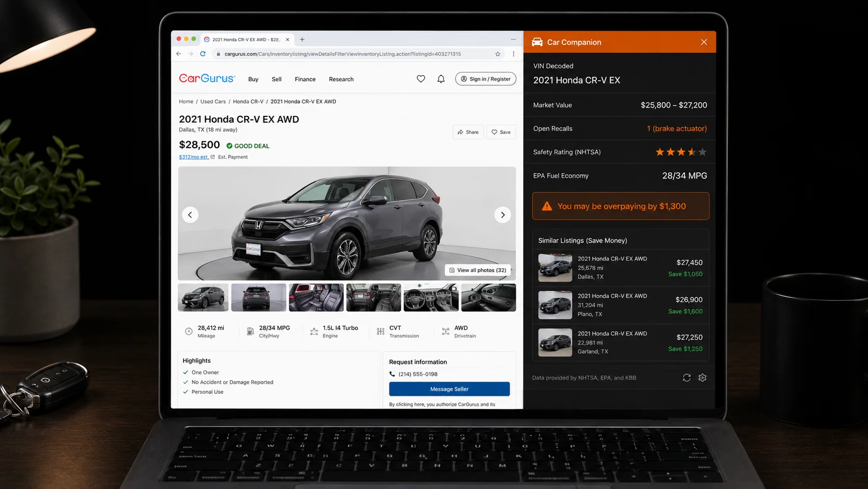Click the NHTSA safety star rating

pos(681,152)
